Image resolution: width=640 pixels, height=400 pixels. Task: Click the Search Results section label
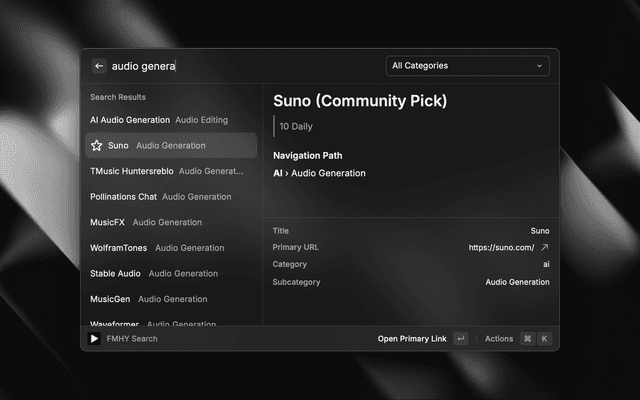pyautogui.click(x=118, y=97)
